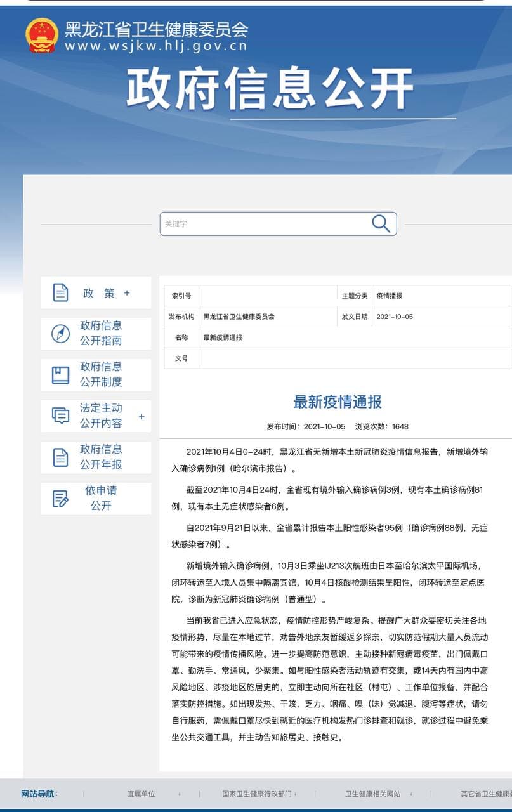Click the 发布时间：2021-10-05 text
Viewport: 512px width, 812px height.
[306, 427]
